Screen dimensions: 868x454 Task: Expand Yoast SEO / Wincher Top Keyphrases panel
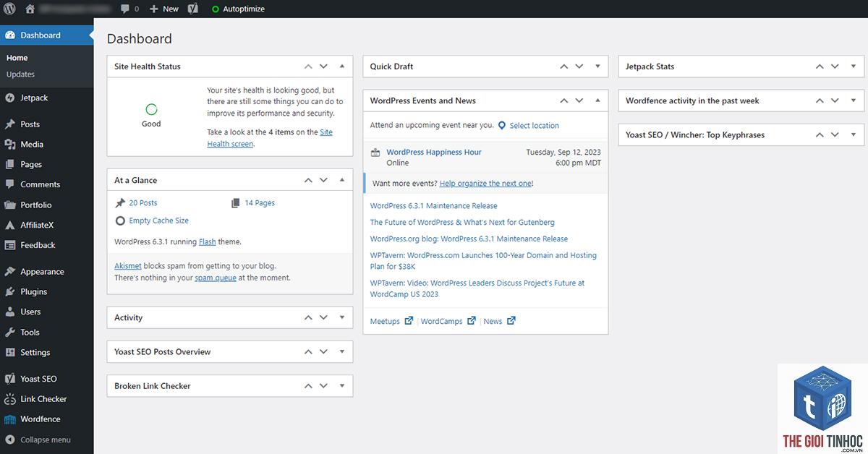(854, 134)
